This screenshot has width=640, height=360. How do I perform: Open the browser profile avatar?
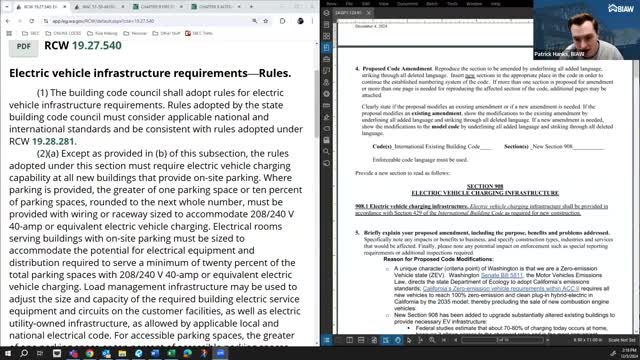[300, 21]
